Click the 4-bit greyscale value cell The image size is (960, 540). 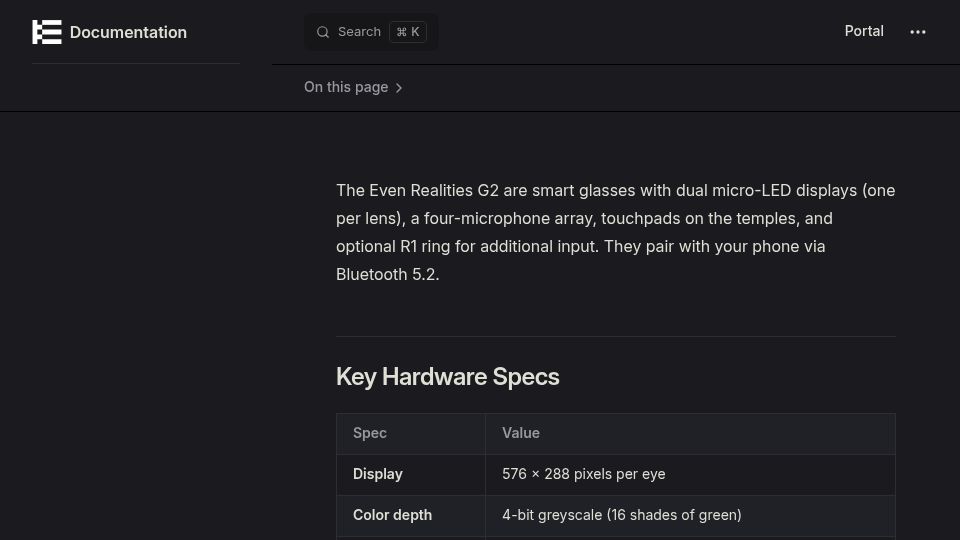(x=690, y=516)
